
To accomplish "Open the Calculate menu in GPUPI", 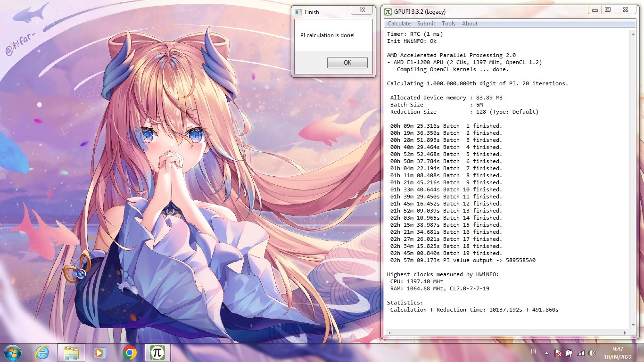I will point(399,24).
